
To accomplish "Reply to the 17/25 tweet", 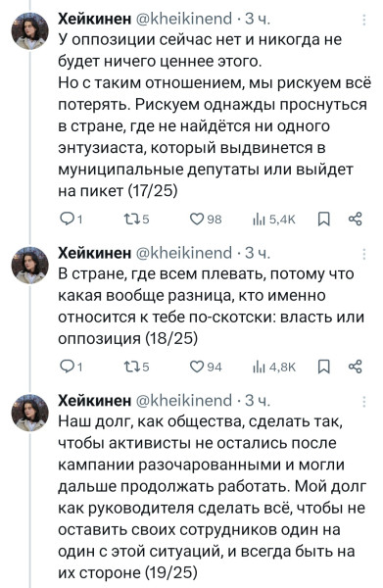I will (72, 219).
